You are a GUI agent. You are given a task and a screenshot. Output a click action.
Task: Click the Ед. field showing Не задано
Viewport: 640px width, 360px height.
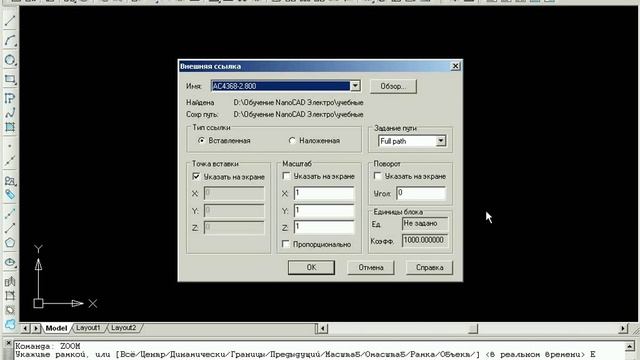[425, 224]
